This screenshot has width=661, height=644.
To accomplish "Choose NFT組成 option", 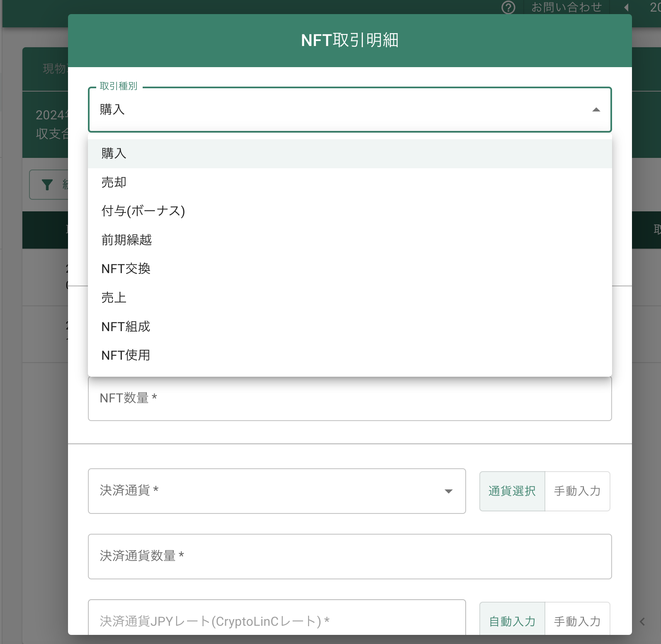I will pyautogui.click(x=350, y=327).
